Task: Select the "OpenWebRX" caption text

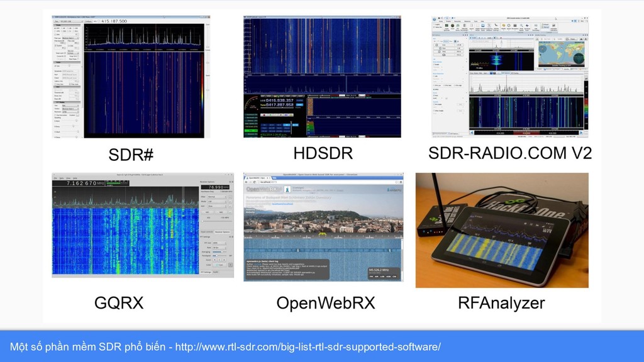Action: [326, 303]
